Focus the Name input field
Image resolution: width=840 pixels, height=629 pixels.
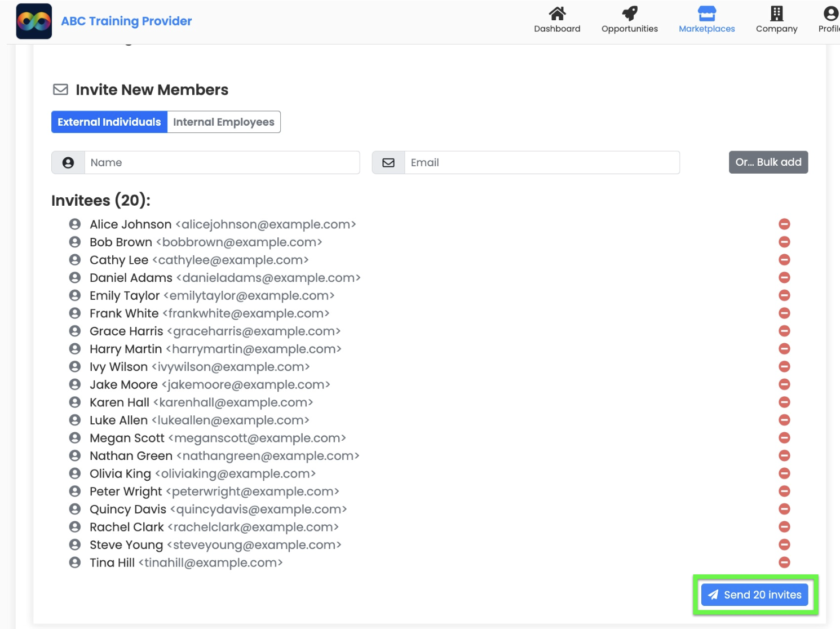(222, 162)
